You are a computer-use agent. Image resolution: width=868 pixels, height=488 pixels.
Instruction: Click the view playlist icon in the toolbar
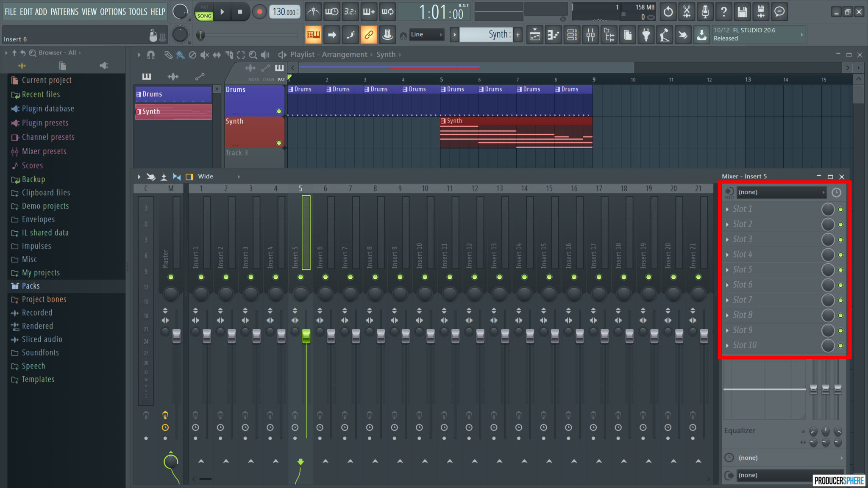pos(535,35)
